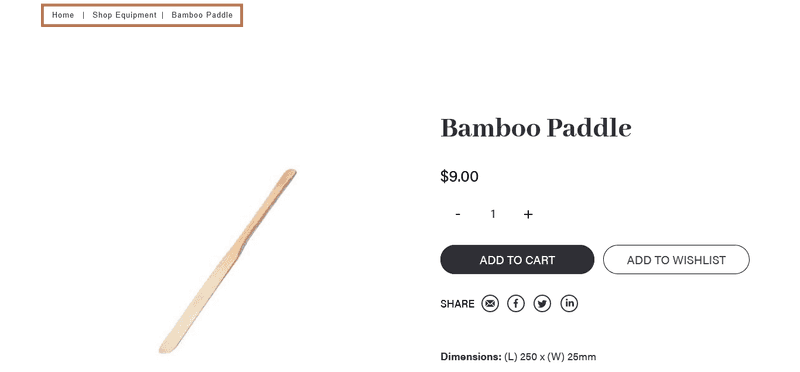Open Shop Equipment breadcrumb link
The height and width of the screenshot is (372, 800).
click(x=124, y=15)
